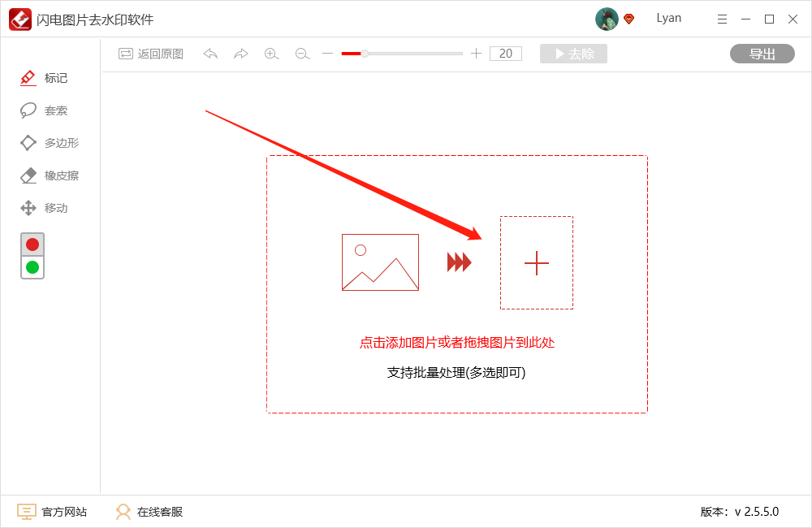The height and width of the screenshot is (528, 812).
Task: Choose the green marker color
Action: [32, 267]
